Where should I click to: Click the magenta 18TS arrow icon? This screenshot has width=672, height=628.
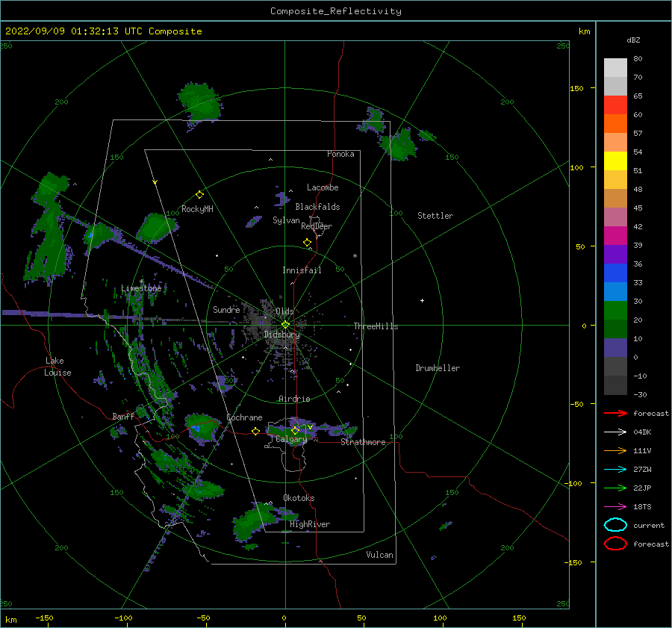(x=615, y=507)
